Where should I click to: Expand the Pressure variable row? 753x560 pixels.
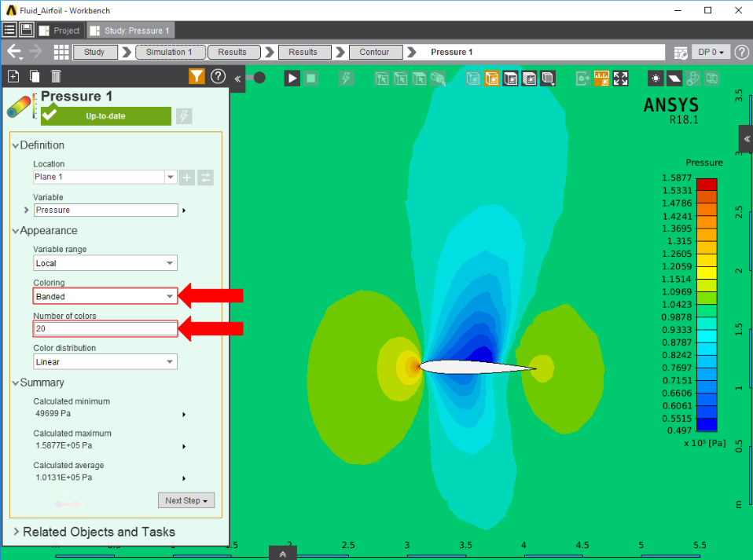[x=27, y=210]
